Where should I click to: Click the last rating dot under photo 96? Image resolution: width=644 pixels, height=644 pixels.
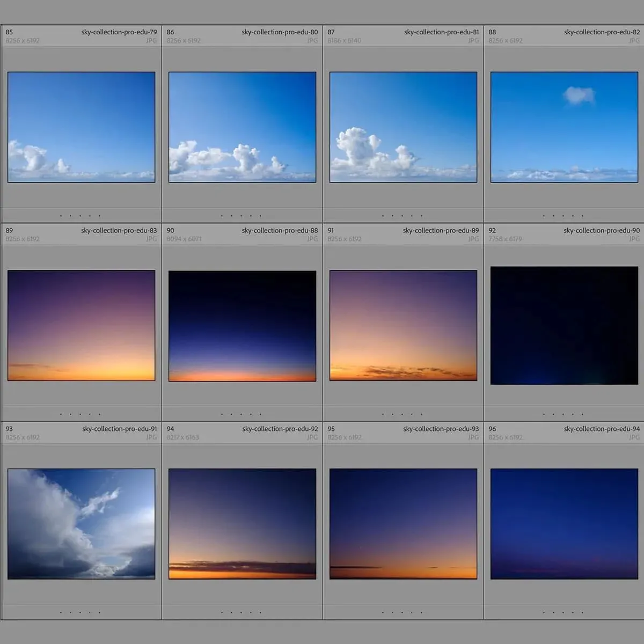583,612
